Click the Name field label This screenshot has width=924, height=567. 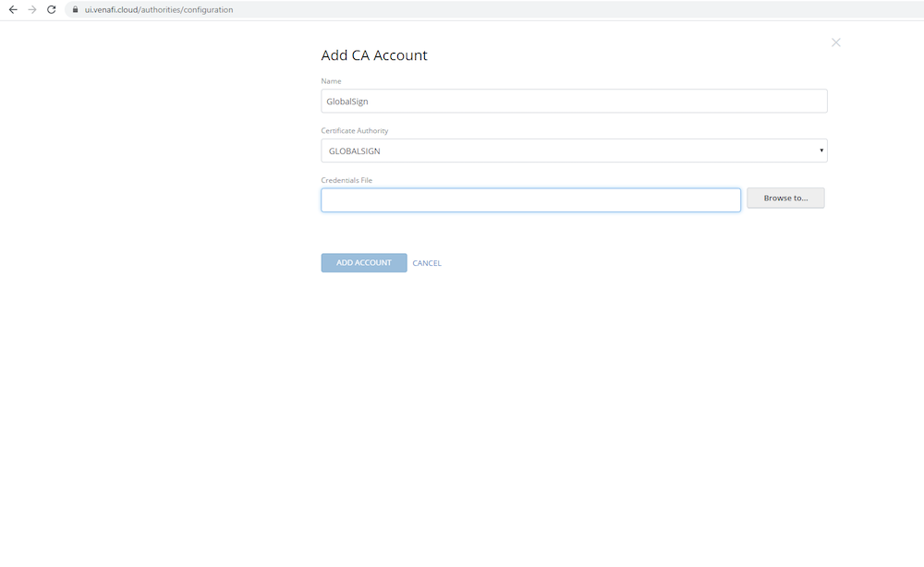tap(331, 81)
